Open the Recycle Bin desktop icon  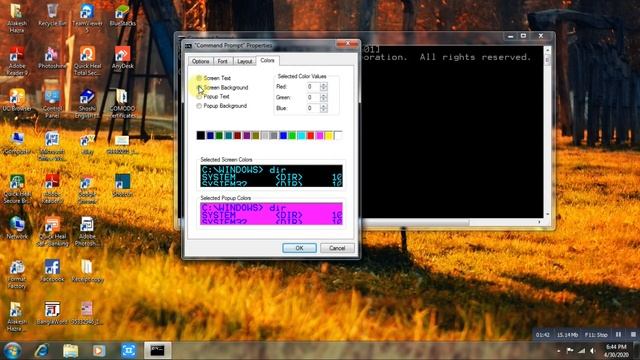[52, 16]
